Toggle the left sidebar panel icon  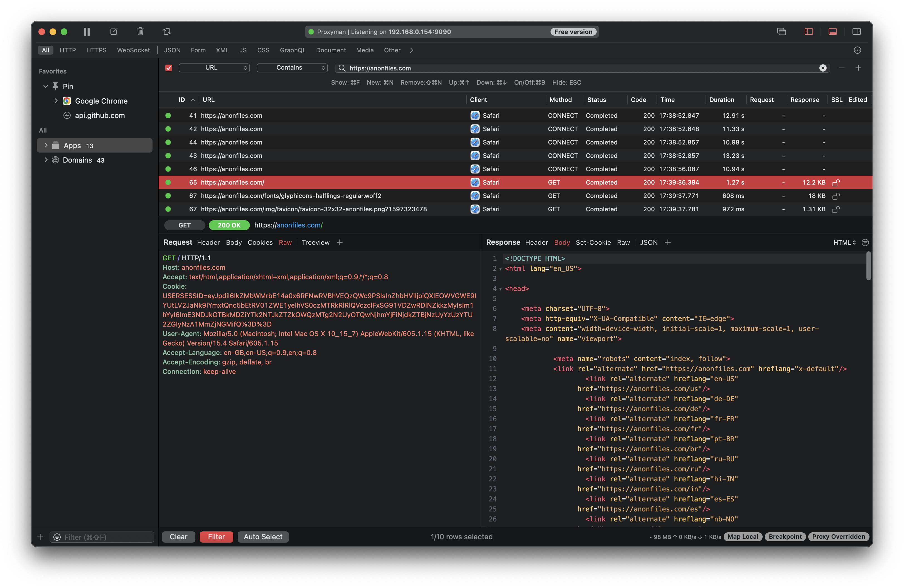(809, 31)
